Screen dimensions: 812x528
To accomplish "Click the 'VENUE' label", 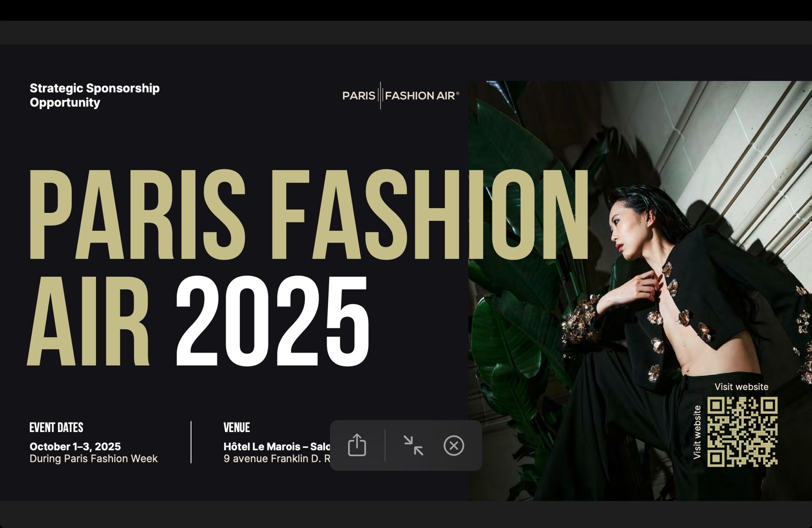I will click(x=236, y=428).
